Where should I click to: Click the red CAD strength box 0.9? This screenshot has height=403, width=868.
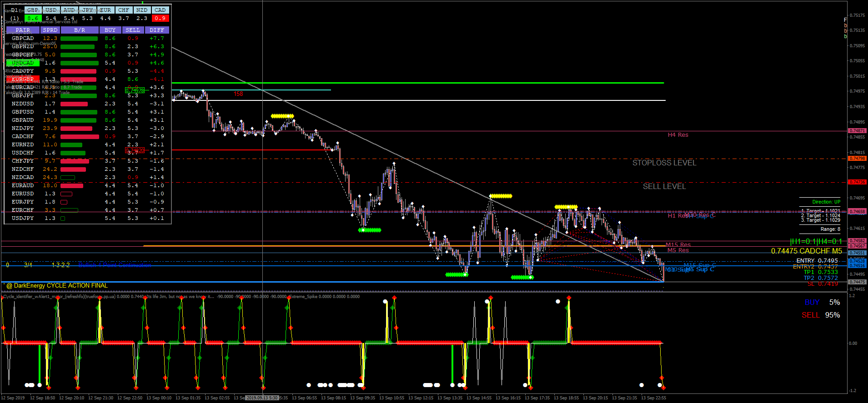click(x=160, y=19)
